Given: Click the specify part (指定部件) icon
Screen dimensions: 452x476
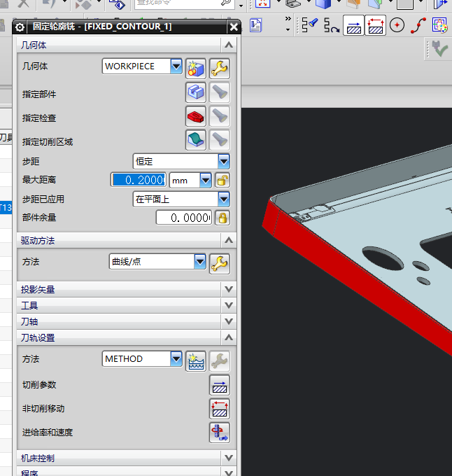Looking at the screenshot, I should pos(196,92).
